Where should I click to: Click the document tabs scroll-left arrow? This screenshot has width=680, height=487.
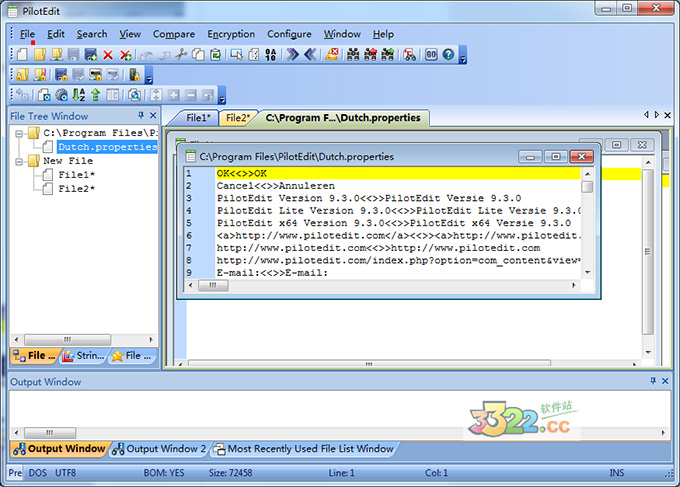click(x=646, y=115)
